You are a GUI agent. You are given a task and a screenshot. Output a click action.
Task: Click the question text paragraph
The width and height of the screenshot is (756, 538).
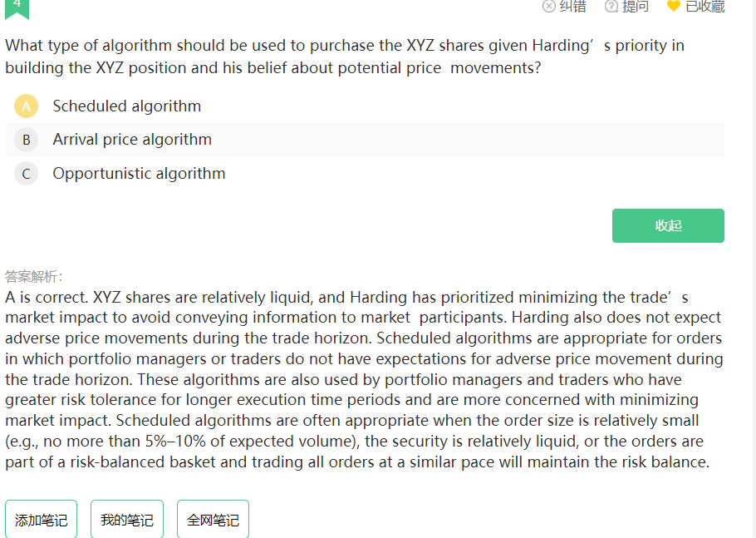click(345, 57)
